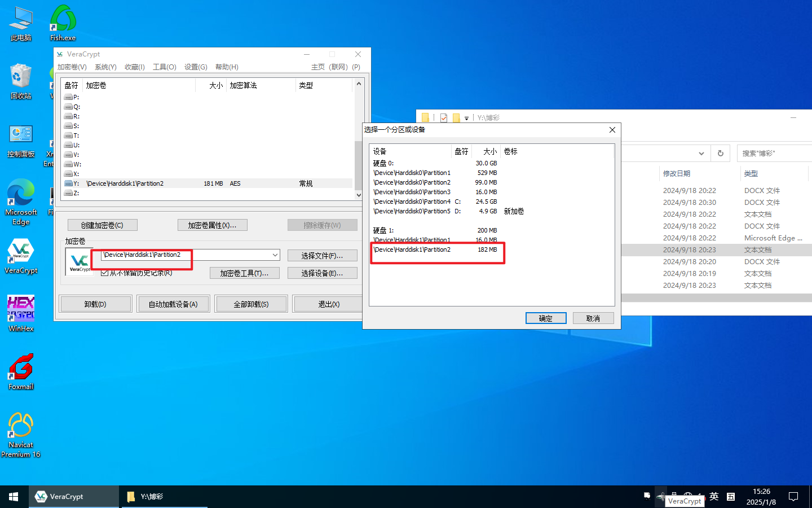
Task: Sort Explorer files by 修改日期 column
Action: tap(698, 173)
